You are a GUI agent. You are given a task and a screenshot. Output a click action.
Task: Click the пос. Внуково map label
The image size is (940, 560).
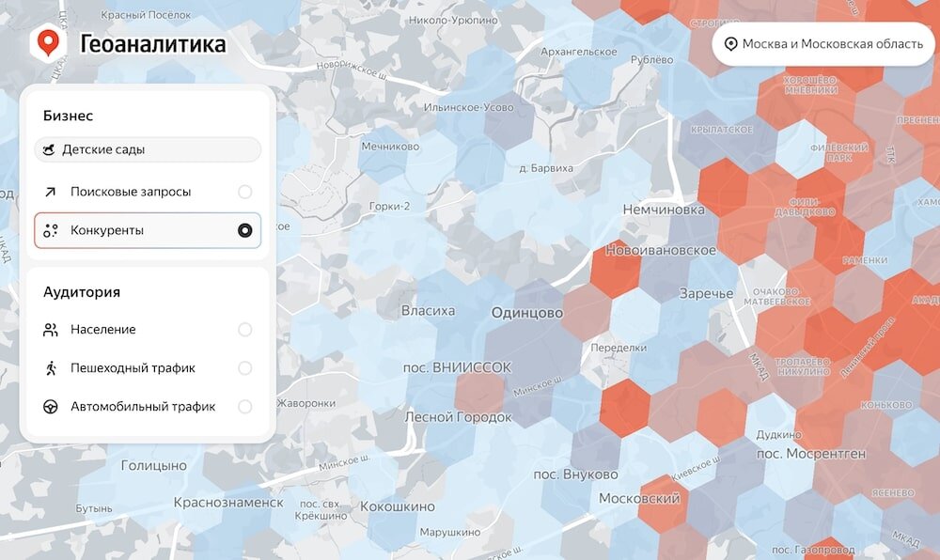point(575,474)
